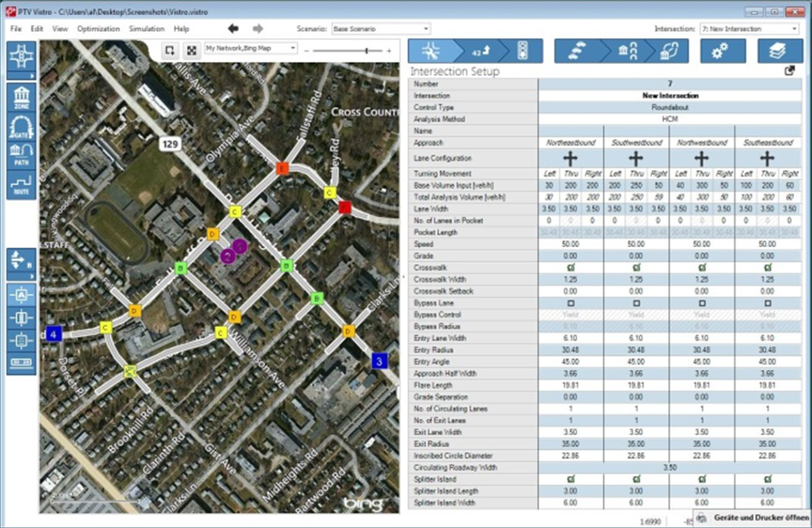Click the New Intersection name cell
This screenshot has height=528, width=812.
point(670,96)
